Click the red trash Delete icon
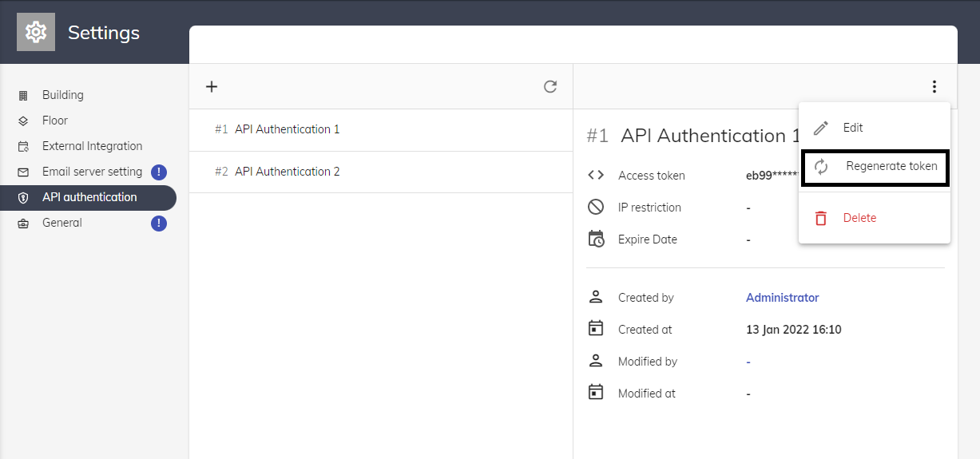The height and width of the screenshot is (459, 980). click(x=820, y=218)
